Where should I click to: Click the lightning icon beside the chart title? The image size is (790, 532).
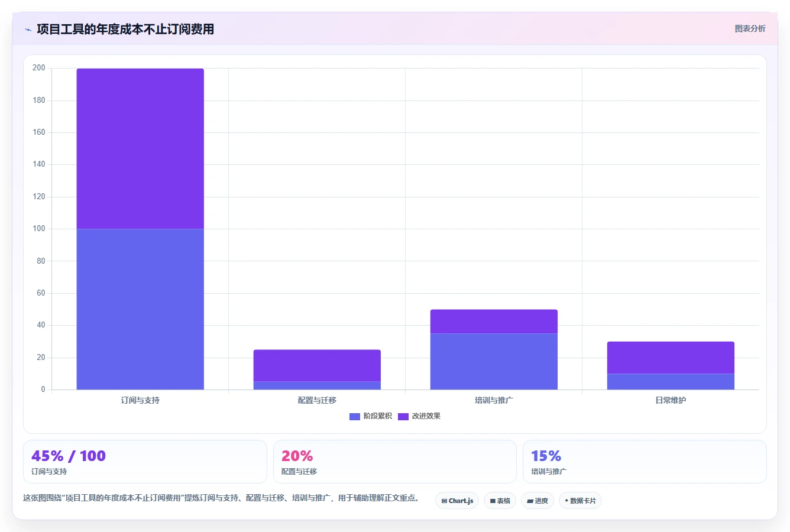pos(28,30)
